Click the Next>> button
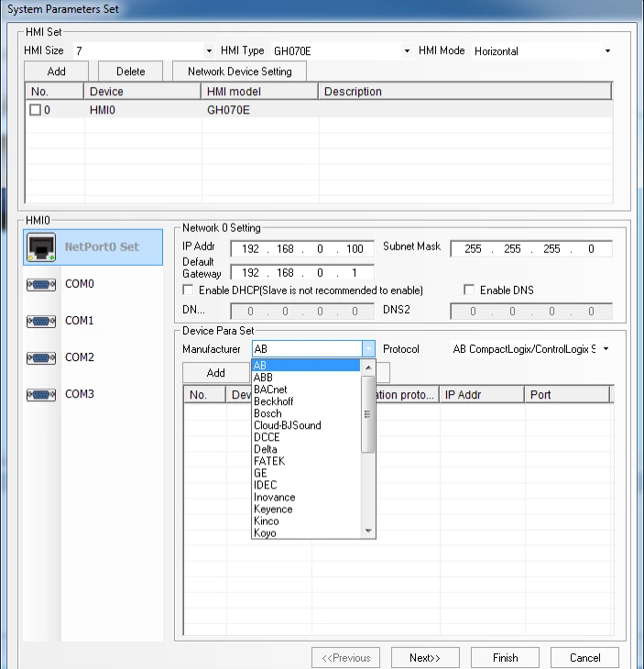644x669 pixels. point(425,657)
